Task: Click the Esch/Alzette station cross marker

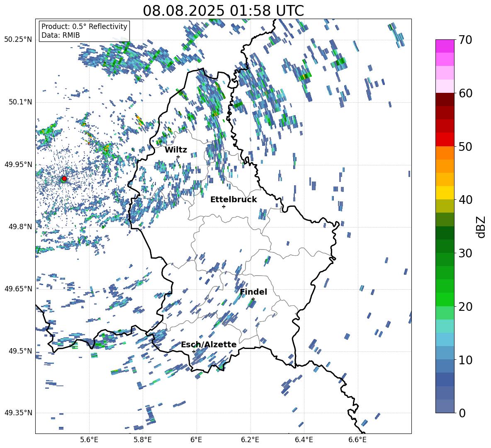Action: [194, 351]
